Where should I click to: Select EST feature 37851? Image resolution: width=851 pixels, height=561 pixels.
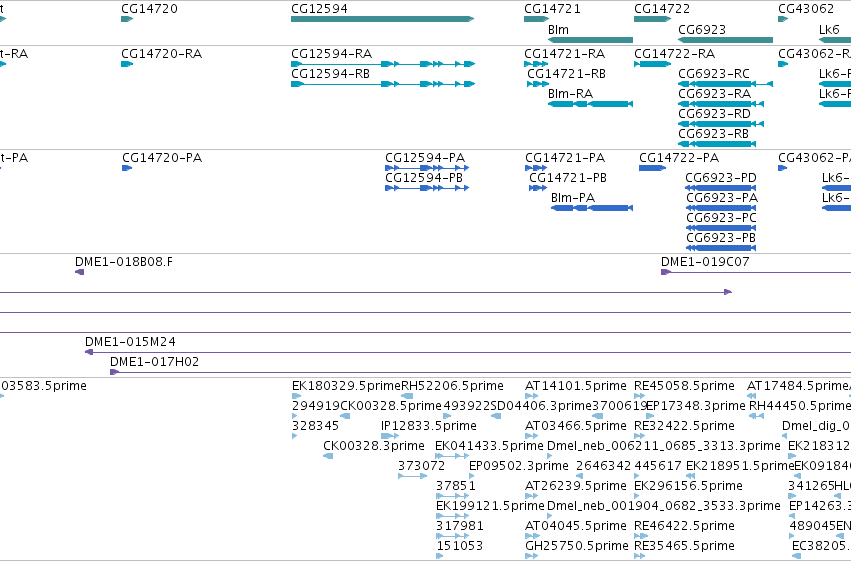tap(456, 486)
